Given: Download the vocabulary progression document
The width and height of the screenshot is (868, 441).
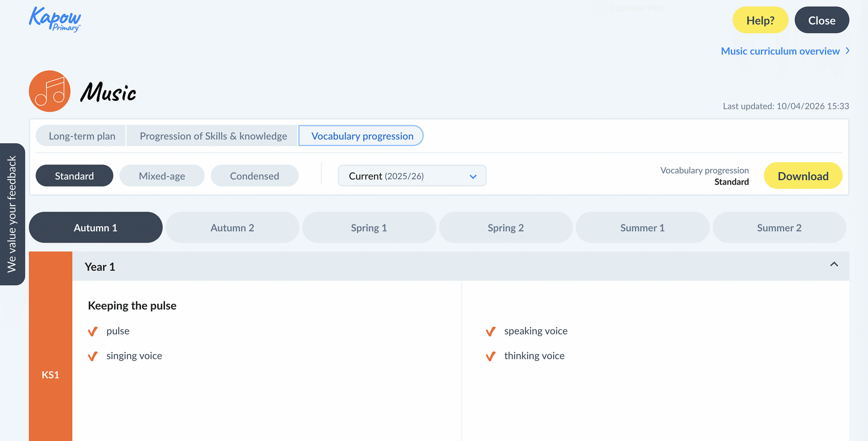Looking at the screenshot, I should [802, 176].
